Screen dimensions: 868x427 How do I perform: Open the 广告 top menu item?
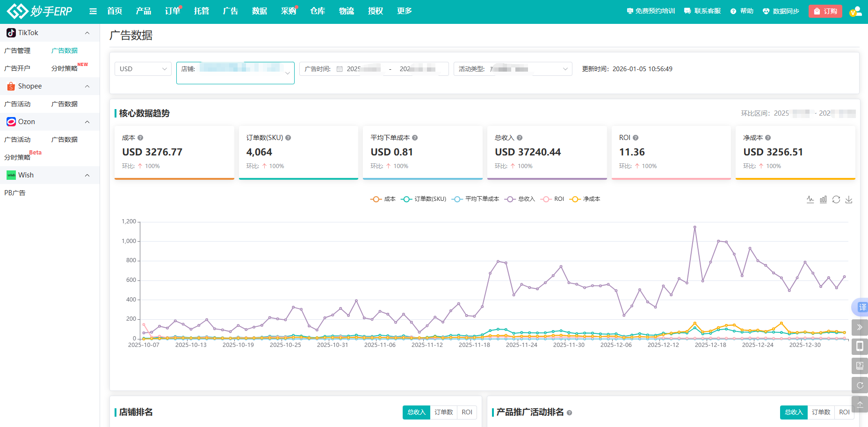230,11
